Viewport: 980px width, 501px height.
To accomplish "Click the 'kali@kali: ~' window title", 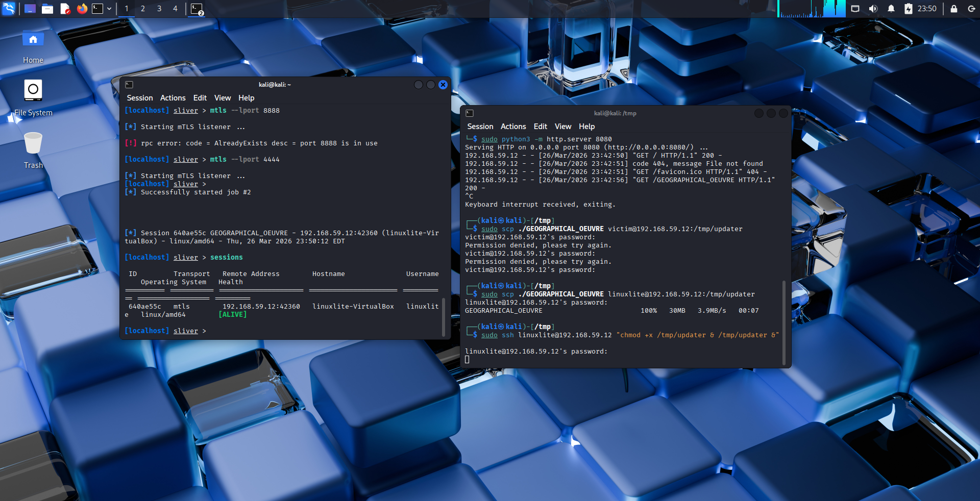I will pos(275,85).
